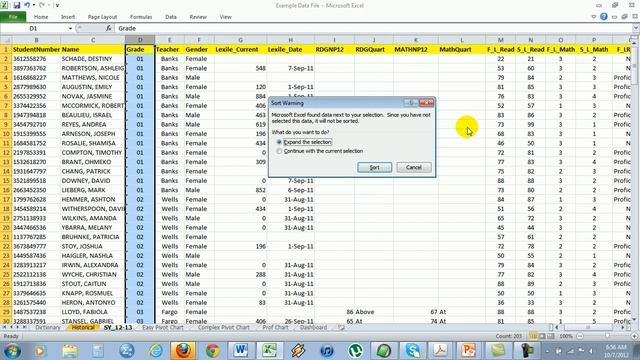Click the Excel taskbar icon
This screenshot has width=640, height=360.
coord(269,351)
